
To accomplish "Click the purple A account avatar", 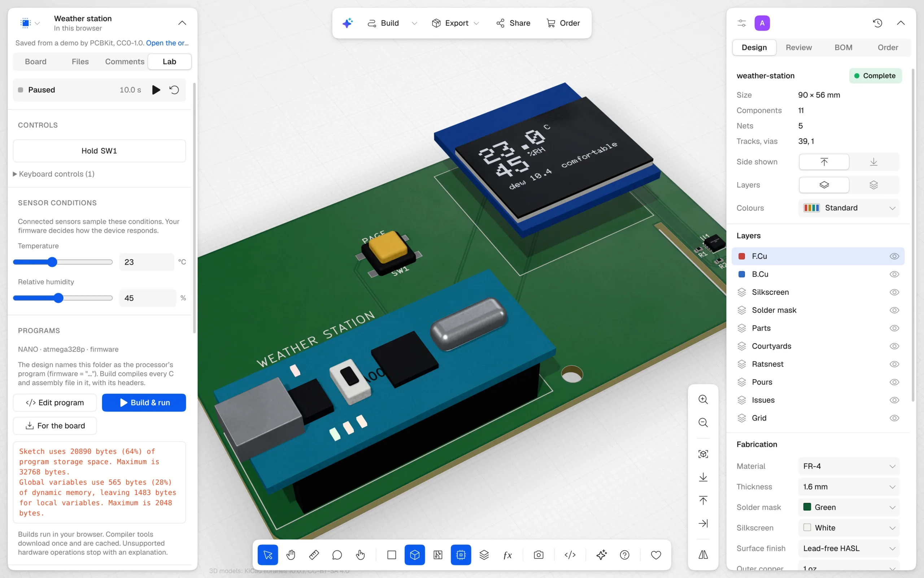I will (x=762, y=23).
